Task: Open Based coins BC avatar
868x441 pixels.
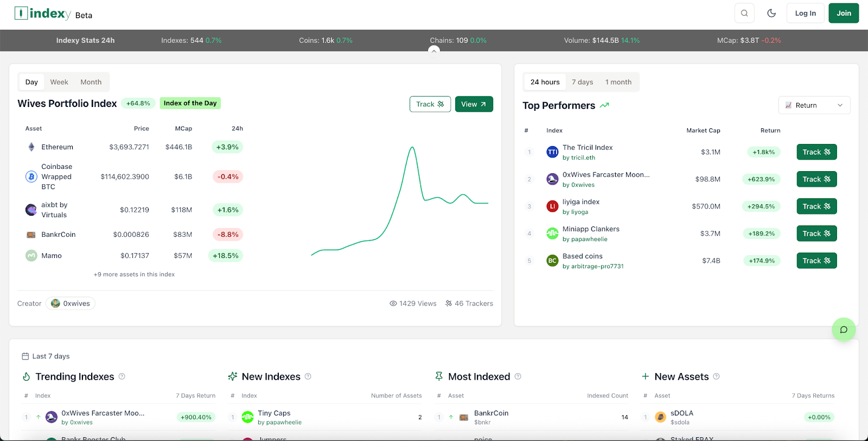Action: coord(552,261)
